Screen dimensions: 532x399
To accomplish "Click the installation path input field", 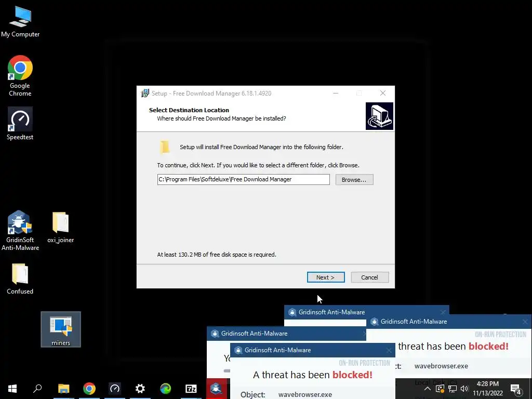I will click(x=243, y=179).
